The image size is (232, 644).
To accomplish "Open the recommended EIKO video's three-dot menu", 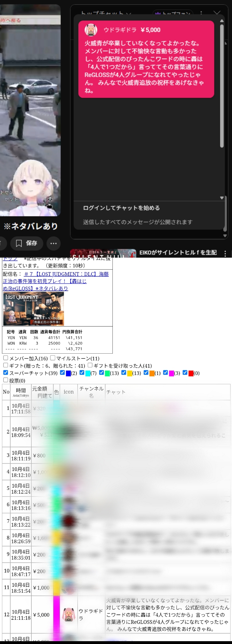I will [x=225, y=253].
